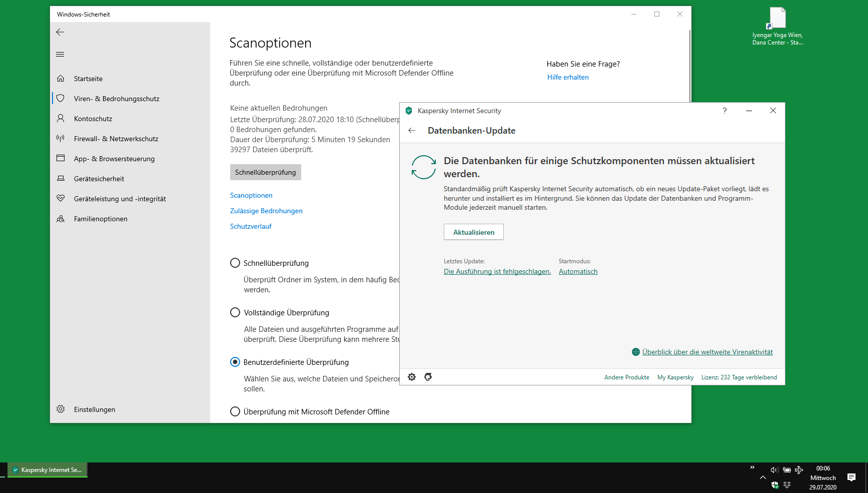Viewport: 868px width, 493px height.
Task: Click shield icon for Viren- & Bedrohungsschutz
Action: point(61,99)
